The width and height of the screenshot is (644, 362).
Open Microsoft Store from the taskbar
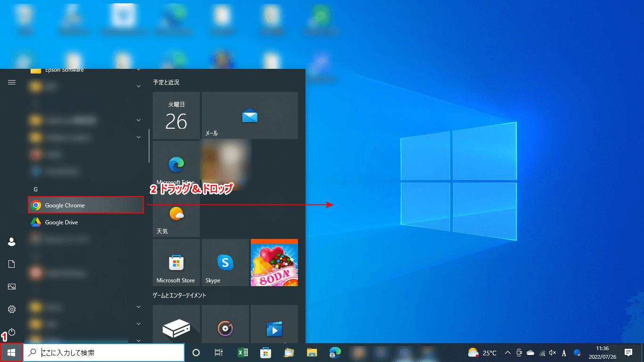pyautogui.click(x=265, y=353)
